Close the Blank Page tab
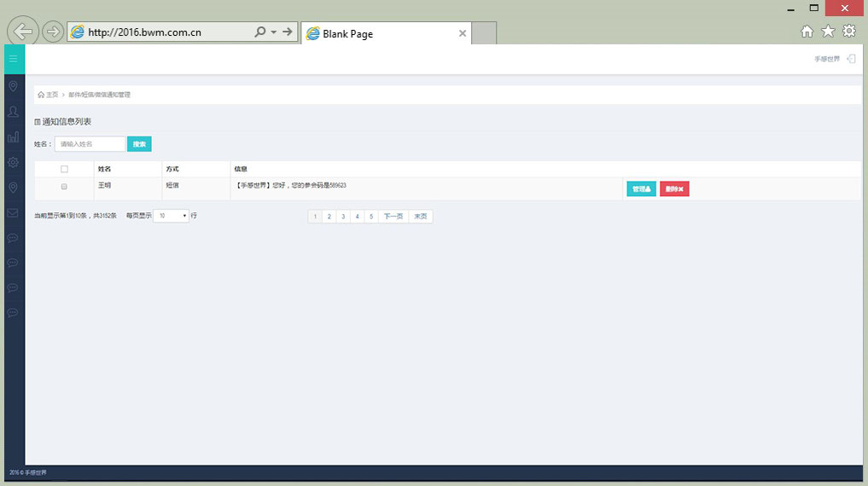The width and height of the screenshot is (868, 486). (x=463, y=34)
